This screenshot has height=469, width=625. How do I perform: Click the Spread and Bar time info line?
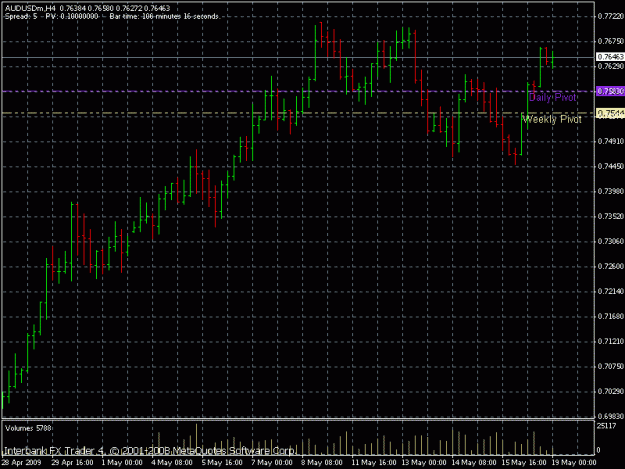coord(112,16)
